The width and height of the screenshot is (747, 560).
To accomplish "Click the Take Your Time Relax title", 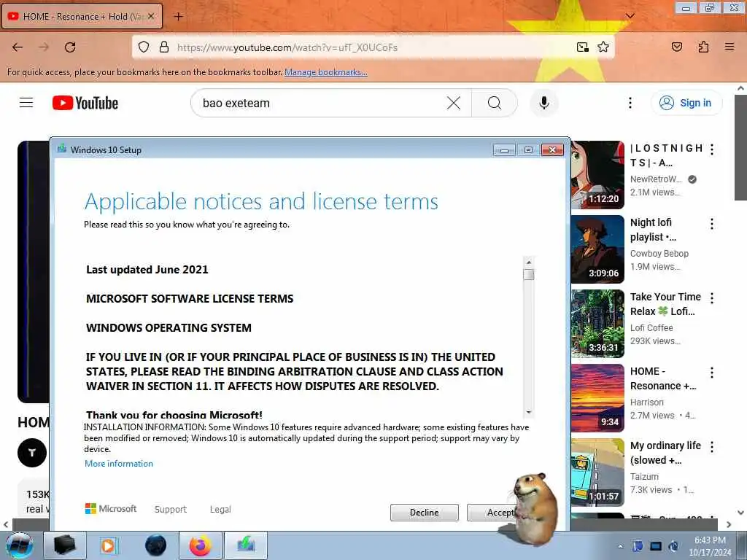I will [x=665, y=304].
